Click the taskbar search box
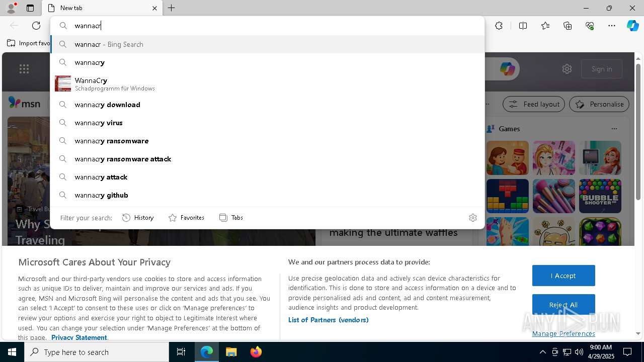The width and height of the screenshot is (644, 362). 97,352
